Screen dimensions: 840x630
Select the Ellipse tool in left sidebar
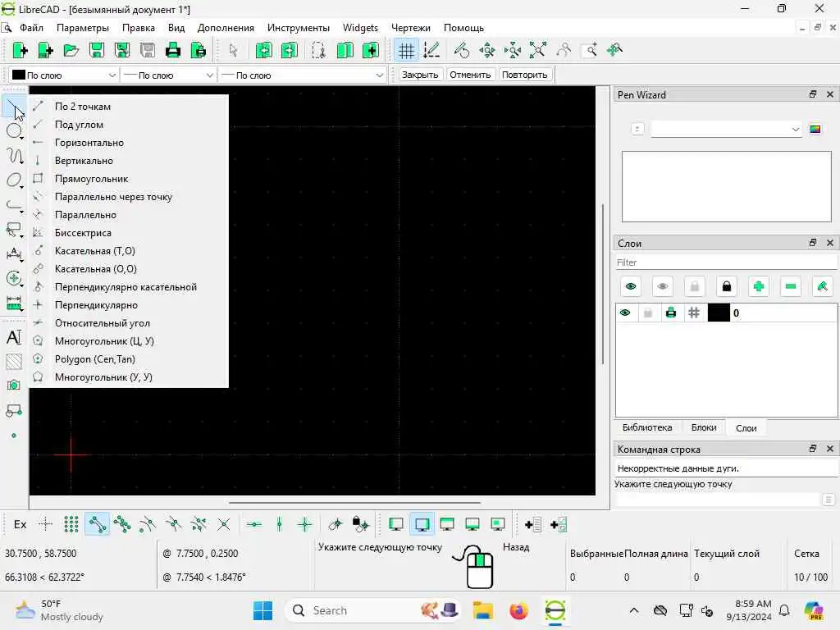coord(14,180)
